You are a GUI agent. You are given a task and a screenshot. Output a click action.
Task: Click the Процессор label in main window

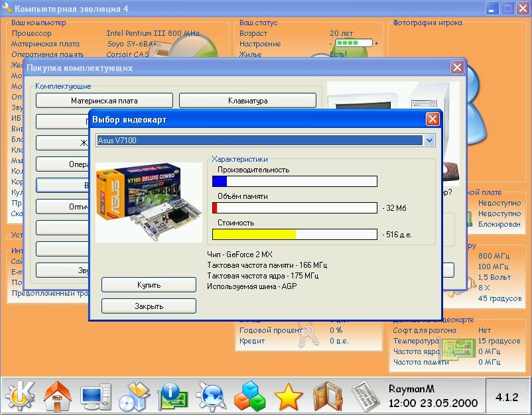(31, 33)
